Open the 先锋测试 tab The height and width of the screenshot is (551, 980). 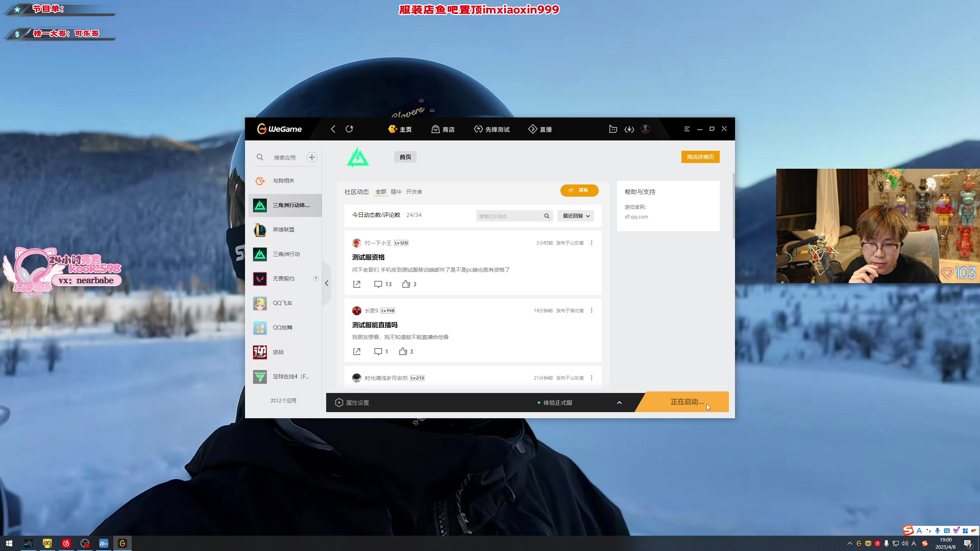[x=492, y=129]
